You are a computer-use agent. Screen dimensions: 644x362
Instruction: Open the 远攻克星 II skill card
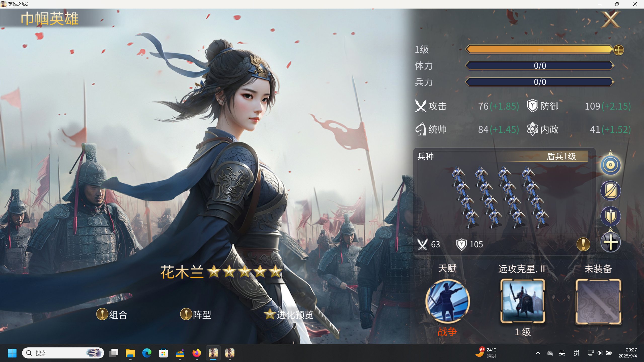coord(523,301)
